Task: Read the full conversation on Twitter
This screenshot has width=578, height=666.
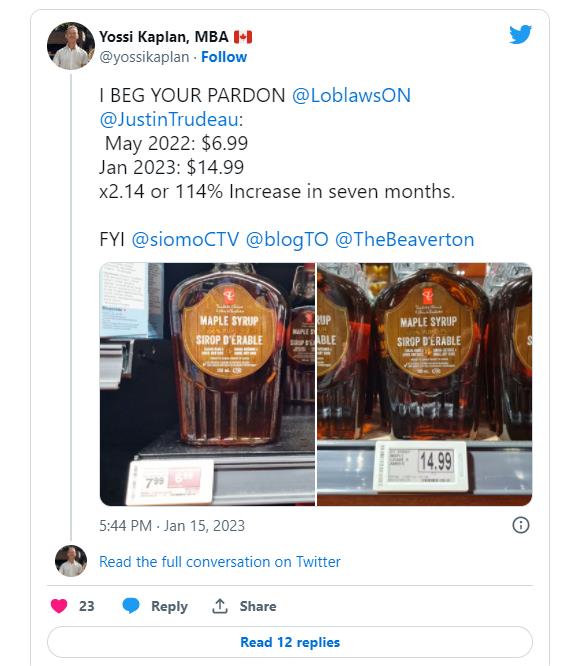Action: pos(220,562)
